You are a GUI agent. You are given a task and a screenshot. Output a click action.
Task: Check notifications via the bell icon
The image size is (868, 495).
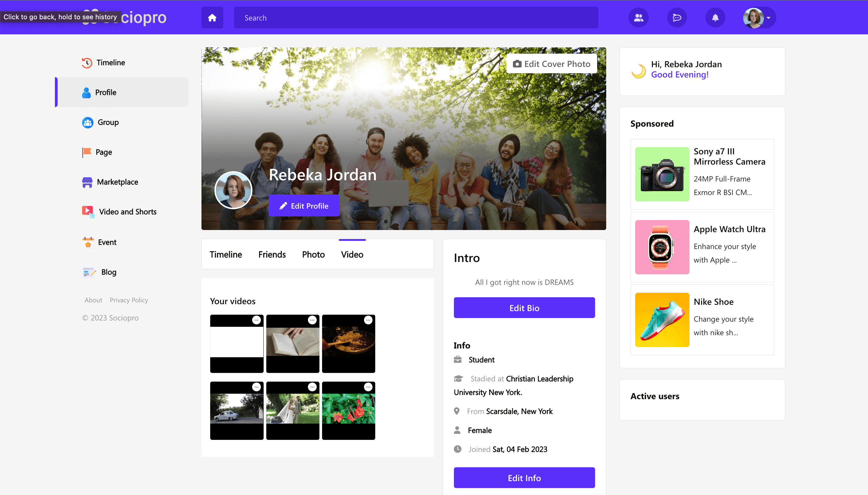715,17
